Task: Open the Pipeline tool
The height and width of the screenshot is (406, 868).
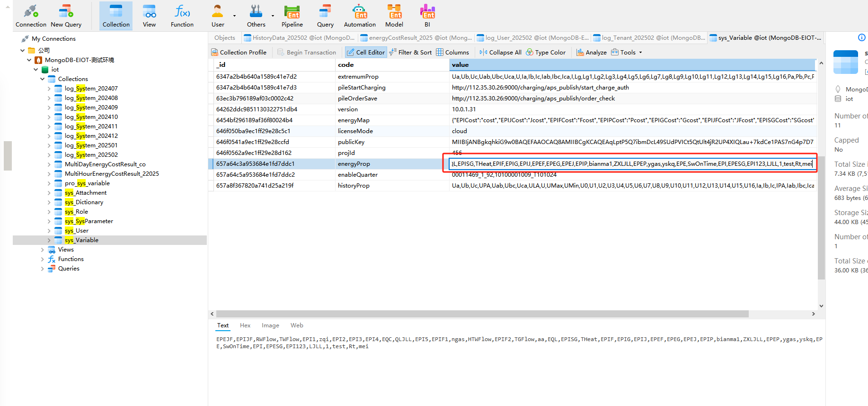Action: (292, 16)
